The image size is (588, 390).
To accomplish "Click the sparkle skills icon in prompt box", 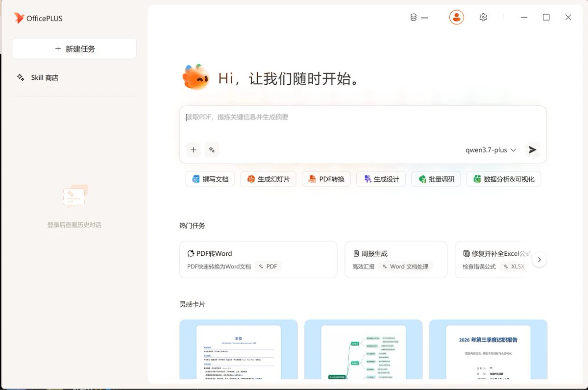I will (212, 150).
